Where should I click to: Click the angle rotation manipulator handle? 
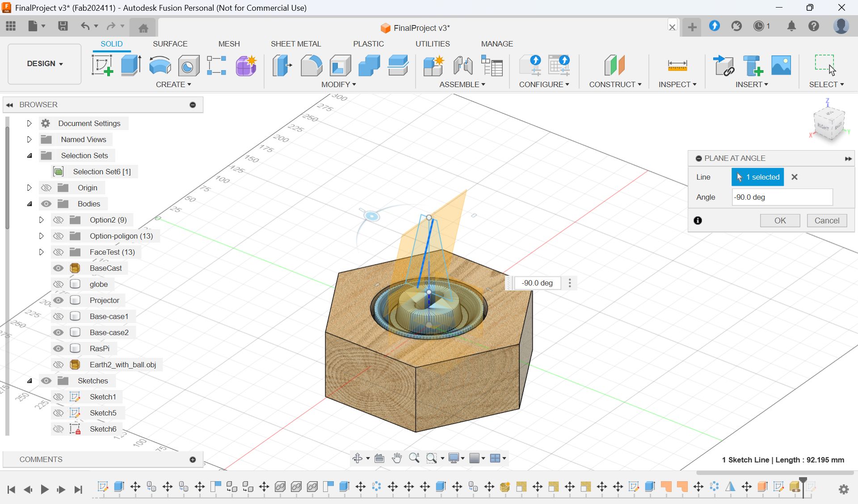371,216
